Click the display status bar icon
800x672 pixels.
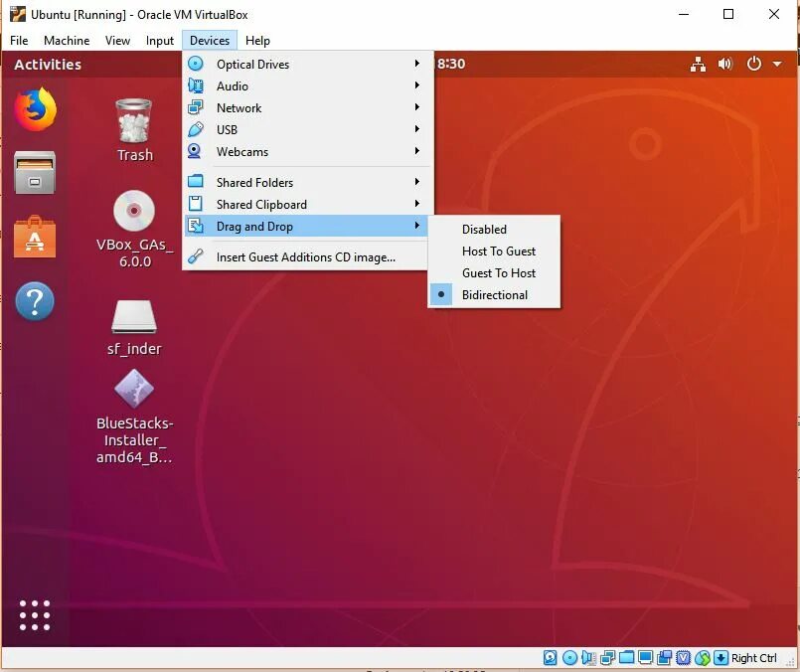(x=645, y=658)
